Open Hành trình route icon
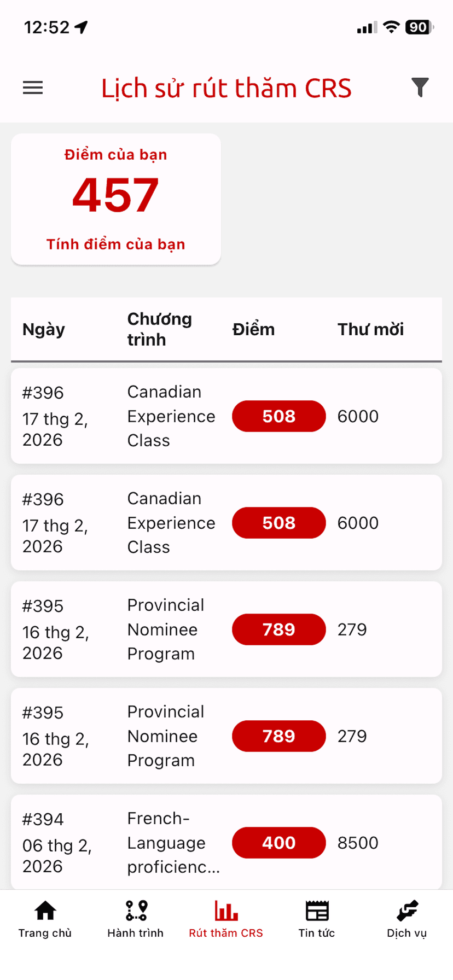This screenshot has height=980, width=453. click(x=136, y=911)
